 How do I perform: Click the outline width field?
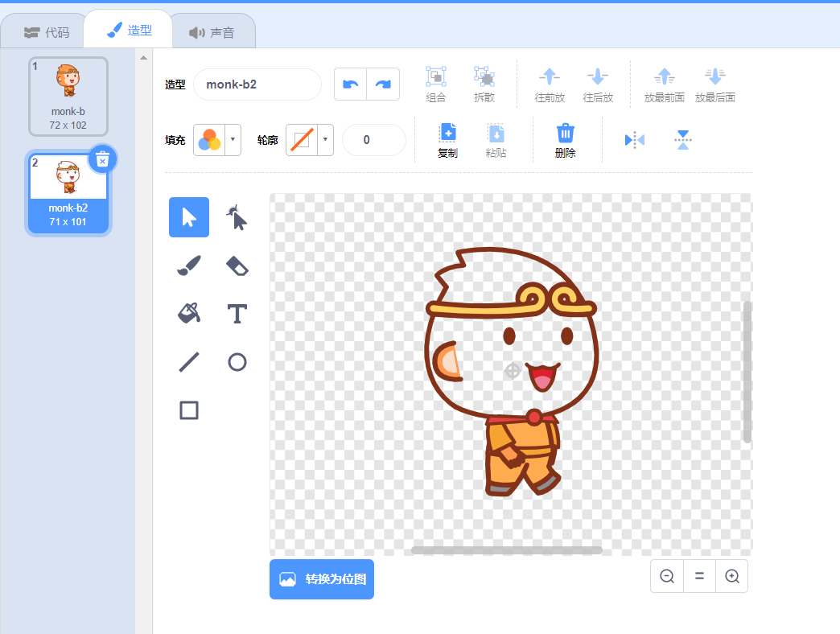374,140
